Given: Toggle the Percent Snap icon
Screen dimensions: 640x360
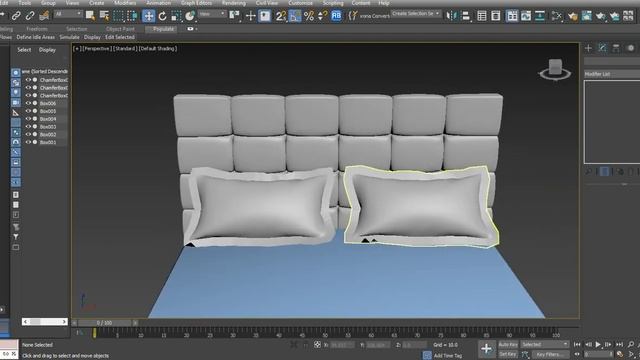Looking at the screenshot, I should tap(309, 16).
